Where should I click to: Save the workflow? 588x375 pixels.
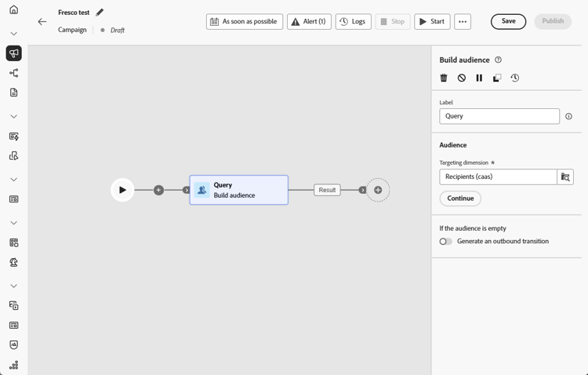[508, 21]
